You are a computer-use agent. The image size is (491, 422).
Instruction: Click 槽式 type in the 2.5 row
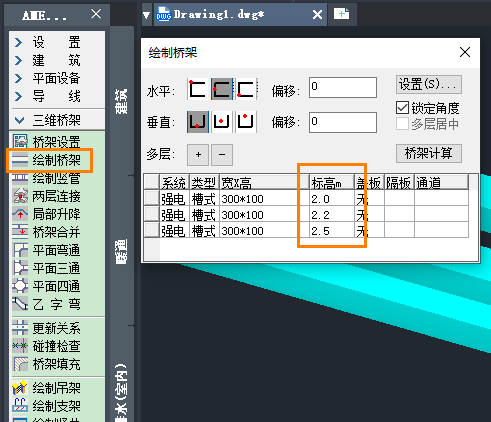tap(204, 231)
